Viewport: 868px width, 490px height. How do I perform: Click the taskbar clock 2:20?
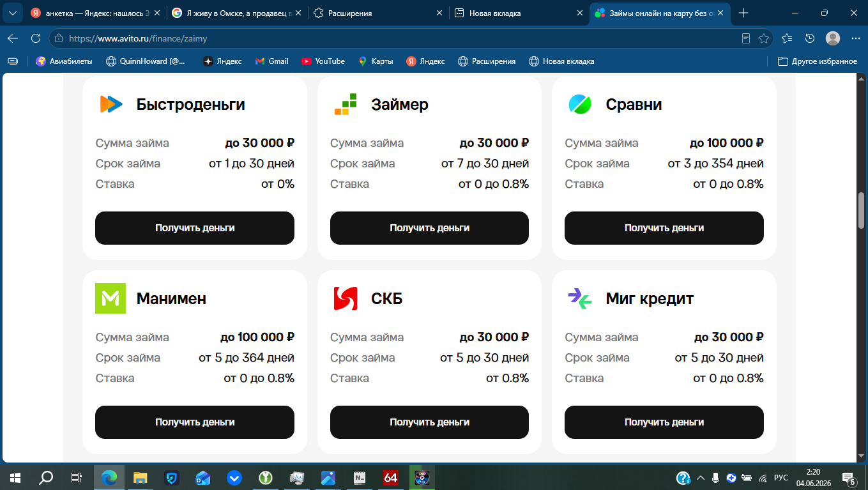click(x=813, y=477)
